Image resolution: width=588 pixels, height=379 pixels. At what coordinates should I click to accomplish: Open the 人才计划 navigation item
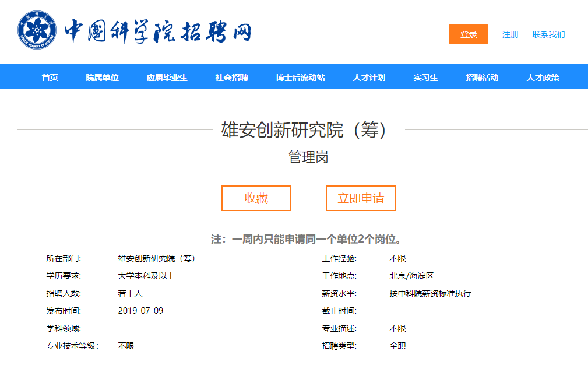[369, 78]
